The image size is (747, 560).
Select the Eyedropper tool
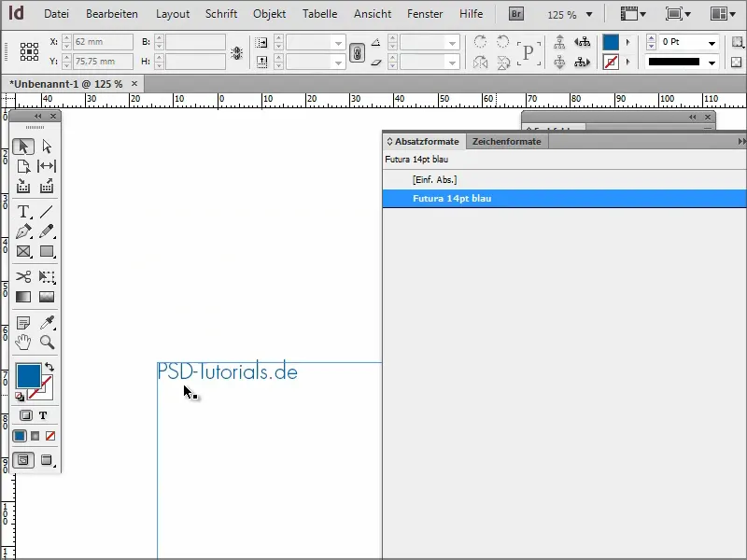47,322
